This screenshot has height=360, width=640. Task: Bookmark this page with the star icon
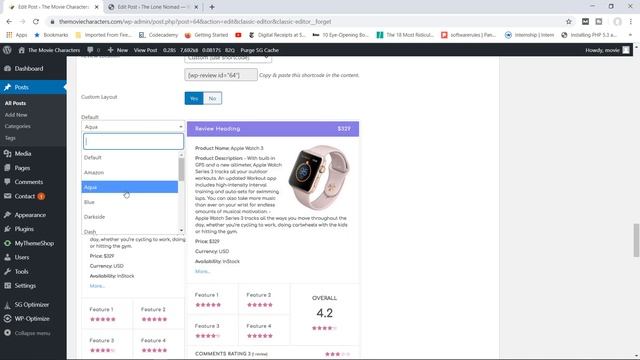[x=569, y=22]
